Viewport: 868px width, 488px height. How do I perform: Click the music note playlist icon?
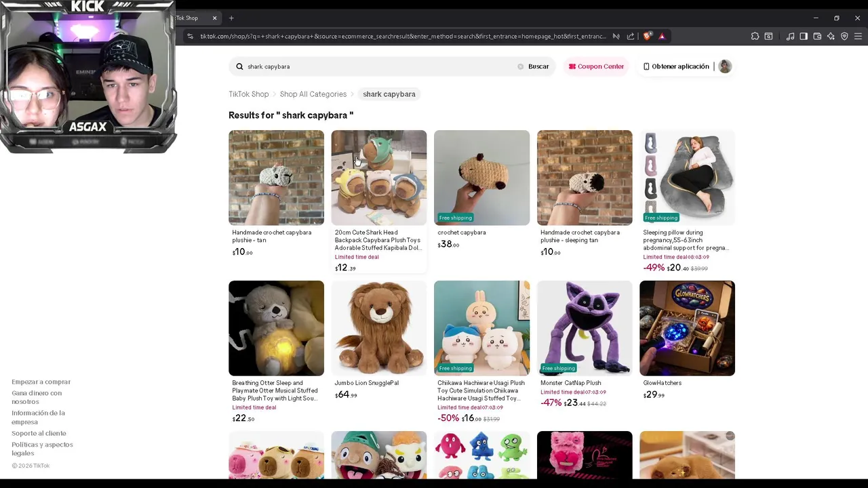pos(790,36)
